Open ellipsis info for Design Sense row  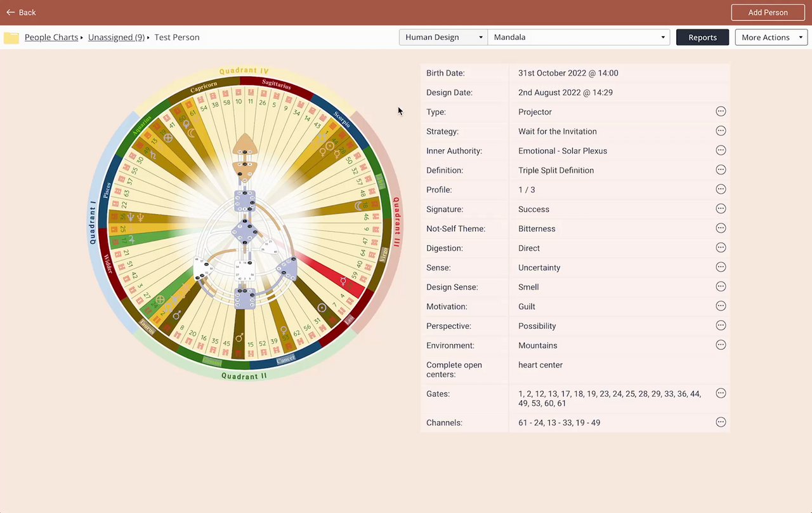[x=721, y=286]
